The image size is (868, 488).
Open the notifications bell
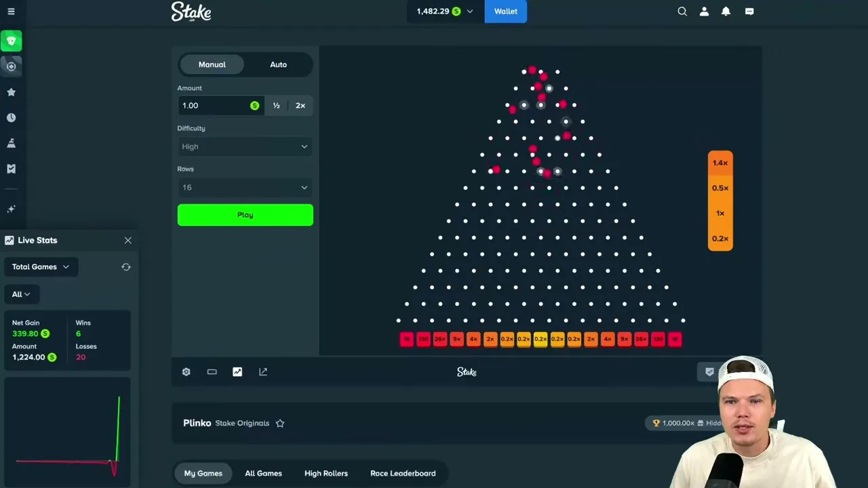click(x=726, y=12)
